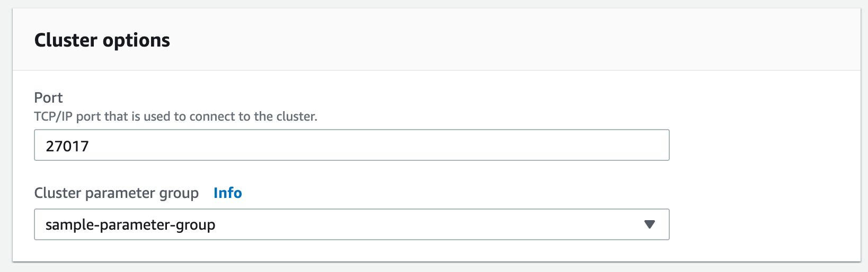Click the 27017 port value
Viewport: 868px width, 272px height.
(x=67, y=146)
